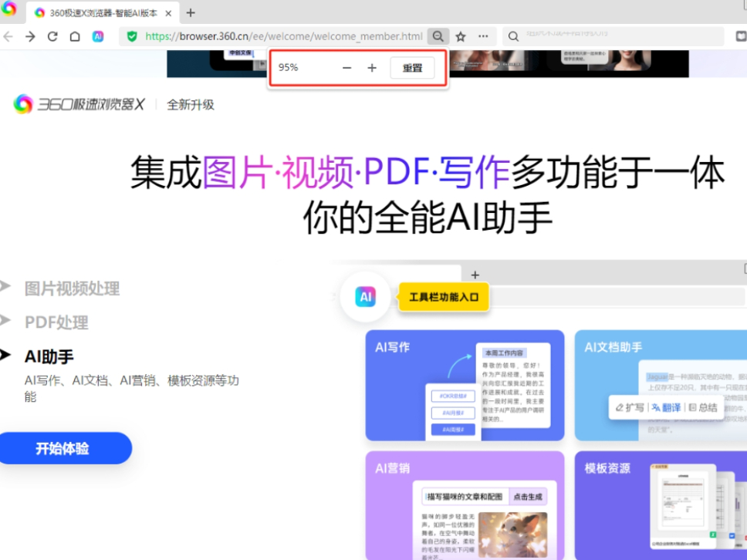Screen dimensions: 747x560
Task: Expand the 图片视频处理 section
Action: click(x=72, y=288)
